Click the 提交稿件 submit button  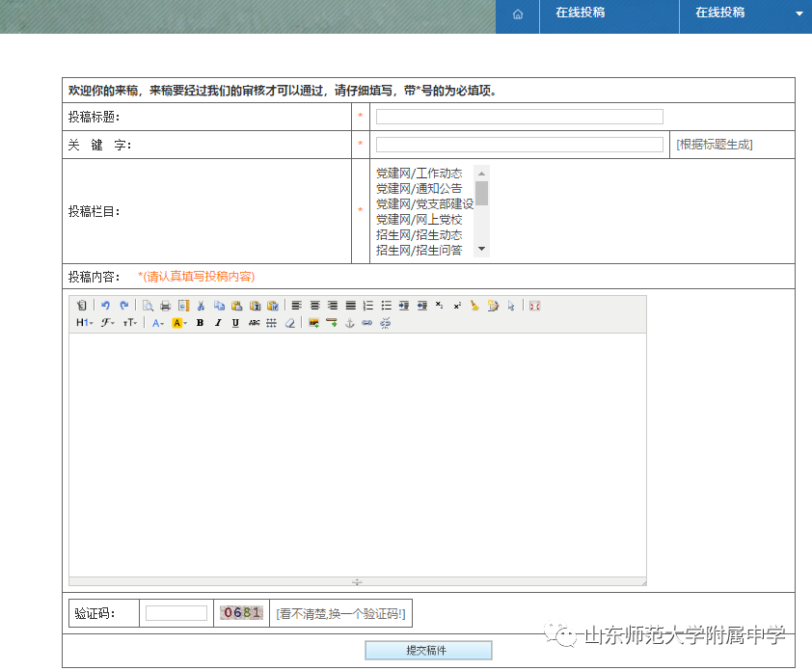click(428, 651)
